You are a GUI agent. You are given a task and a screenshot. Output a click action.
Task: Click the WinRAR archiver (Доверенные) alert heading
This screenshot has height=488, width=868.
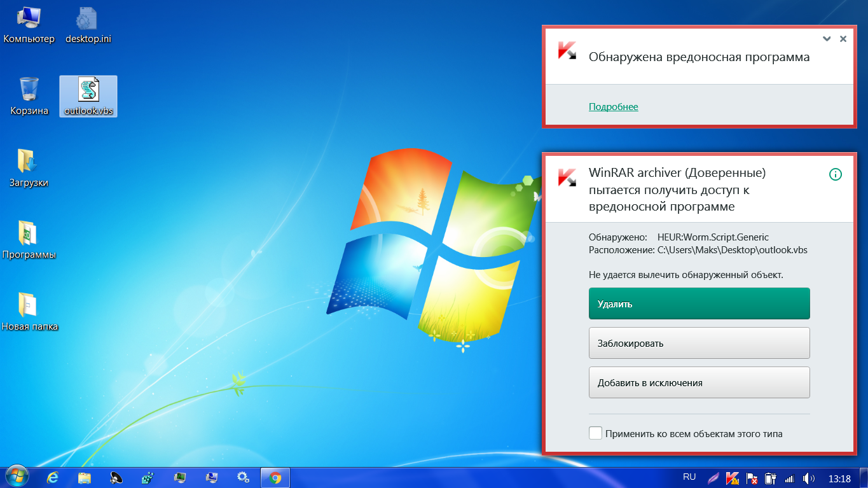click(x=677, y=190)
